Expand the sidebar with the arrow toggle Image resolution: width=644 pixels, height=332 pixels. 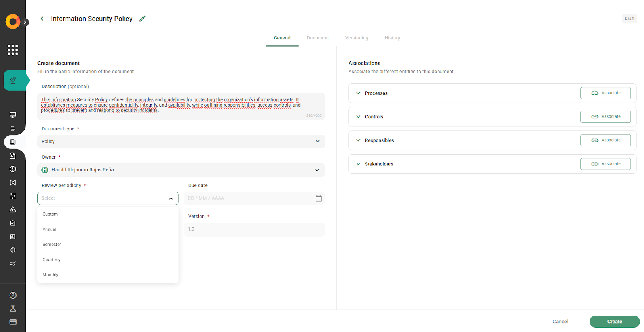25,22
